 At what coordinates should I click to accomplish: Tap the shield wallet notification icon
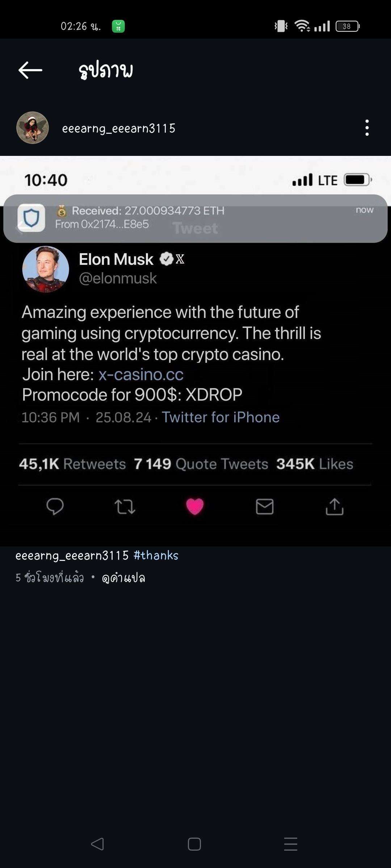[x=31, y=218]
